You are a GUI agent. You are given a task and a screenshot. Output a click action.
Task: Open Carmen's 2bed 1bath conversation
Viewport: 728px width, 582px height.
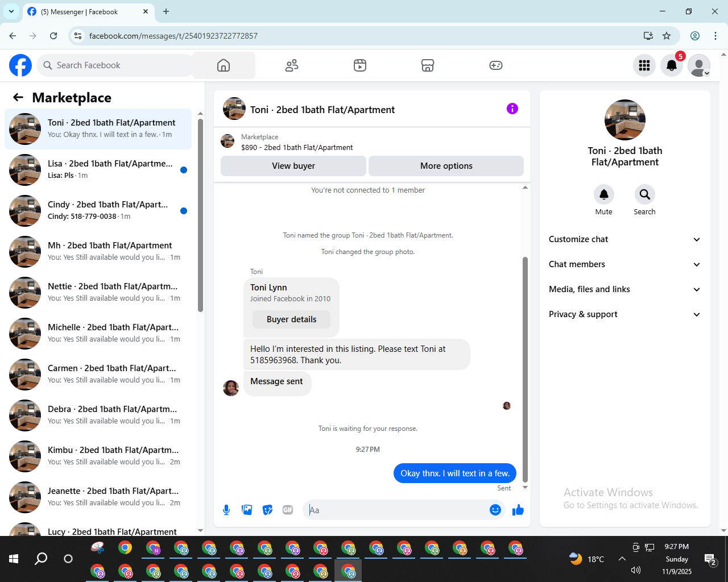tap(98, 375)
